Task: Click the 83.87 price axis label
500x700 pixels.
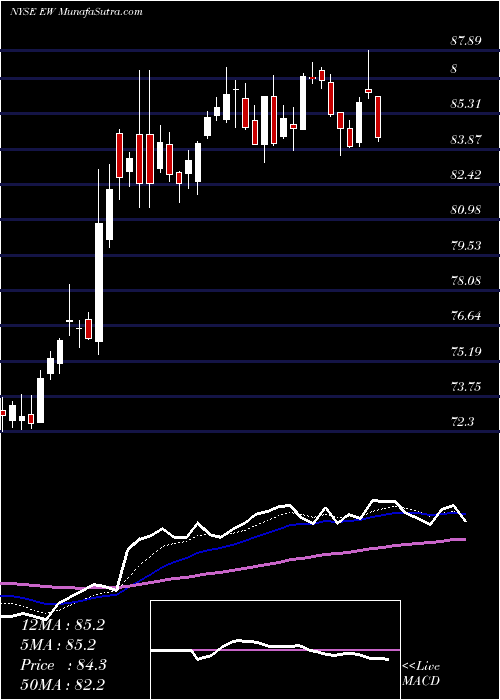Action: click(466, 140)
